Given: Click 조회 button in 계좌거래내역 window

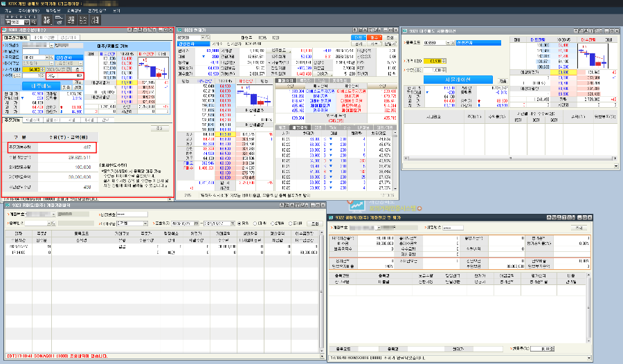Looking at the screenshot, I should pos(315,224).
